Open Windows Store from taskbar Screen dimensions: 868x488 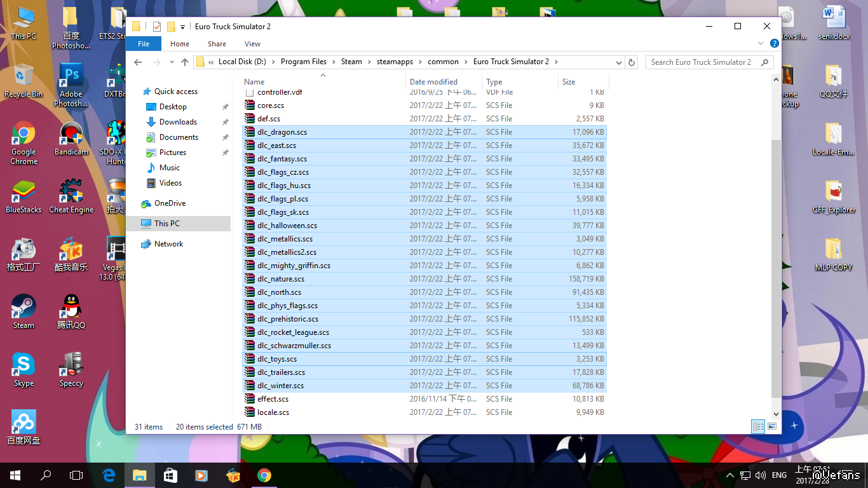[x=170, y=475]
